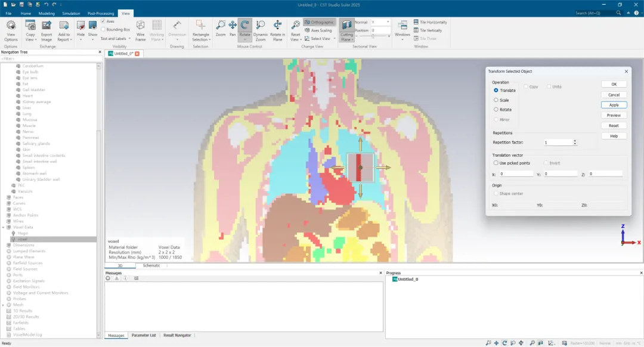644x347 pixels.
Task: Toggle the Cutting Plane icon
Action: click(x=346, y=25)
